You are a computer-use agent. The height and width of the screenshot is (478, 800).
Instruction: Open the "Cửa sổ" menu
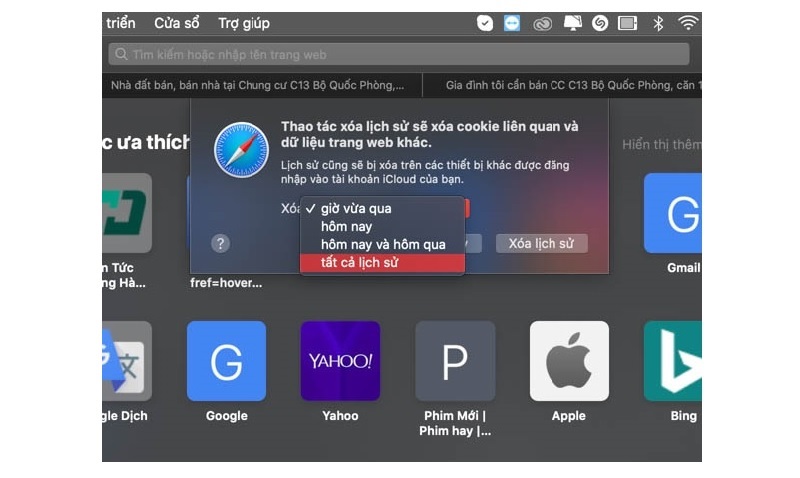(x=175, y=23)
